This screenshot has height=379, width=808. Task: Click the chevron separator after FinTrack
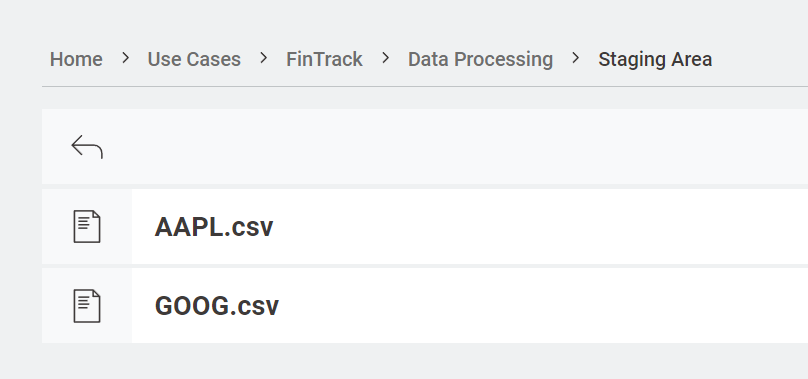pyautogui.click(x=385, y=58)
